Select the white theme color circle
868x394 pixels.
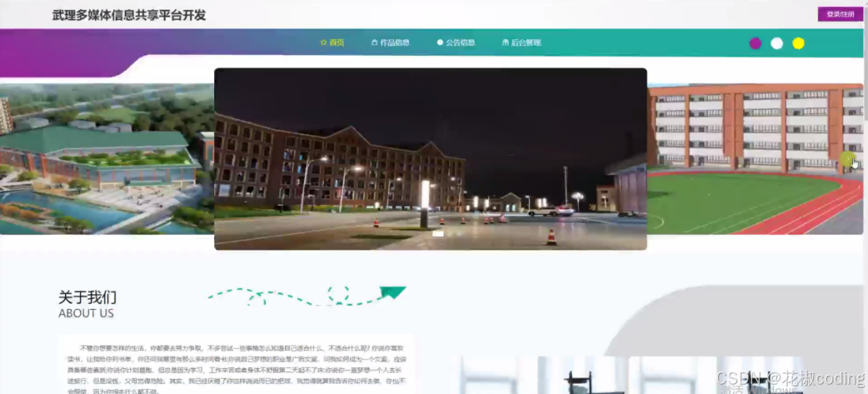point(777,43)
